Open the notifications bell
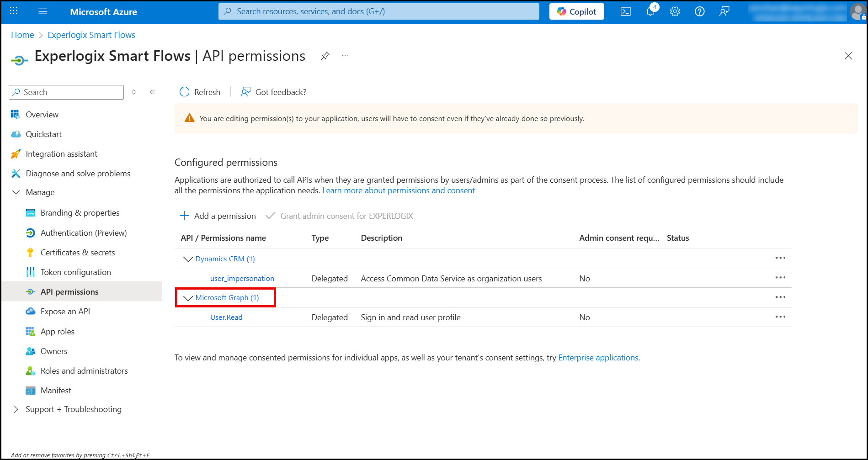The image size is (868, 460). pyautogui.click(x=650, y=11)
